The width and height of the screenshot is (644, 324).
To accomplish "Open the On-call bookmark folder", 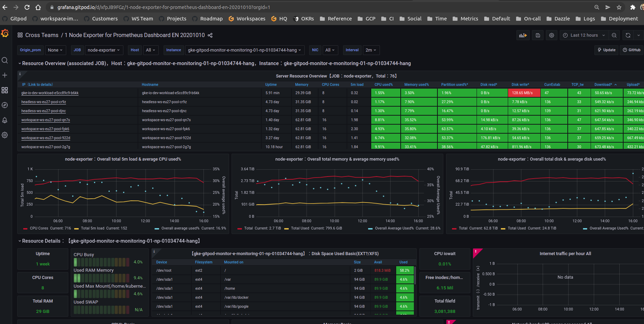I will tap(528, 19).
